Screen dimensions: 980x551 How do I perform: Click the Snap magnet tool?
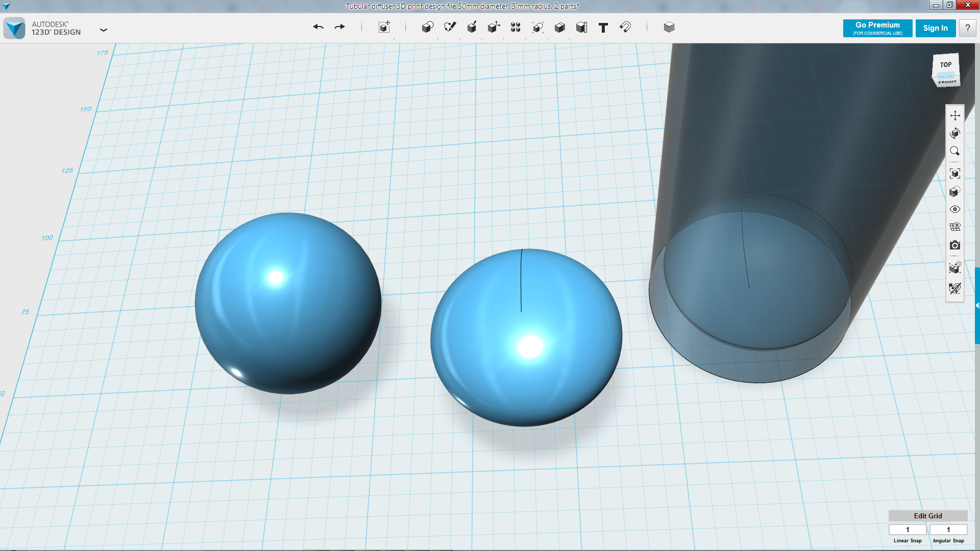pyautogui.click(x=625, y=28)
